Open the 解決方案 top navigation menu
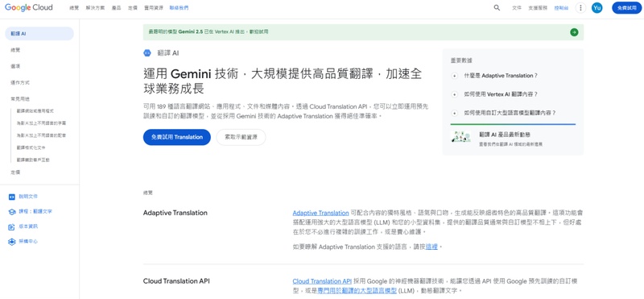The width and height of the screenshot is (644, 299). pos(95,8)
